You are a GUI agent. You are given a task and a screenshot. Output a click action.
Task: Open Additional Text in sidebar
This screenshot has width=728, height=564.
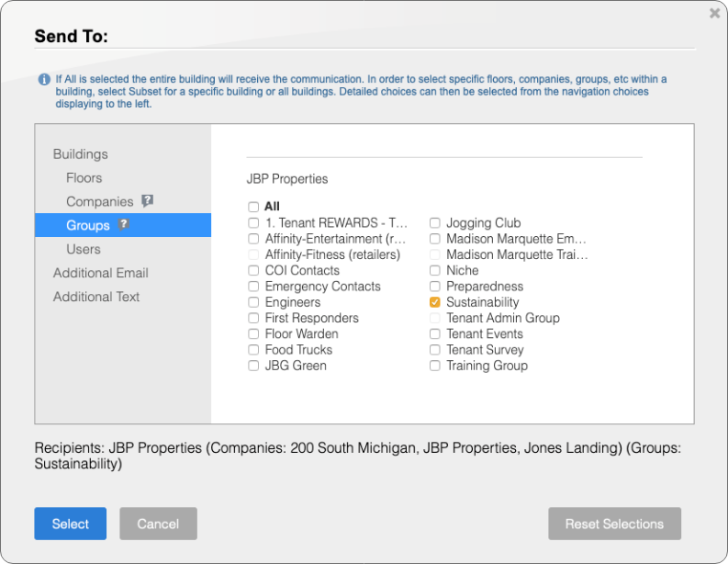click(x=96, y=297)
